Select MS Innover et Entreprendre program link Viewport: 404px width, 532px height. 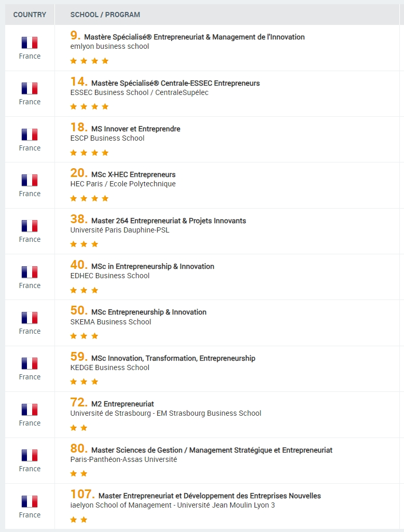135,129
